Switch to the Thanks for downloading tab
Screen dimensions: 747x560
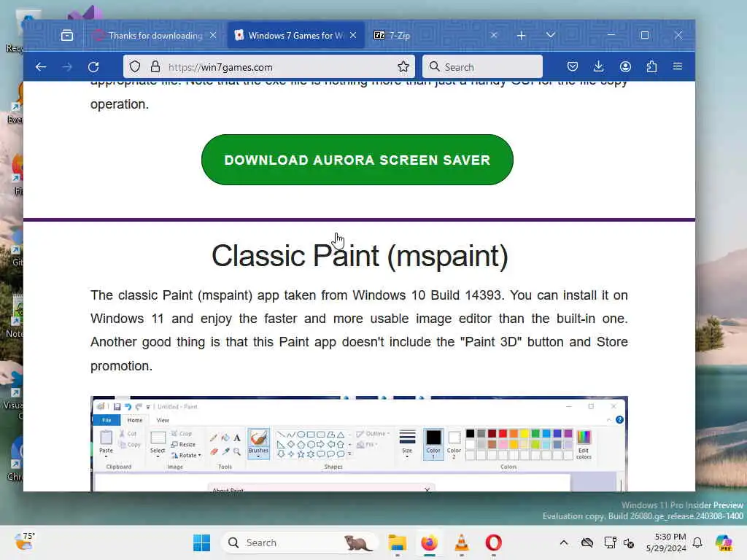155,35
